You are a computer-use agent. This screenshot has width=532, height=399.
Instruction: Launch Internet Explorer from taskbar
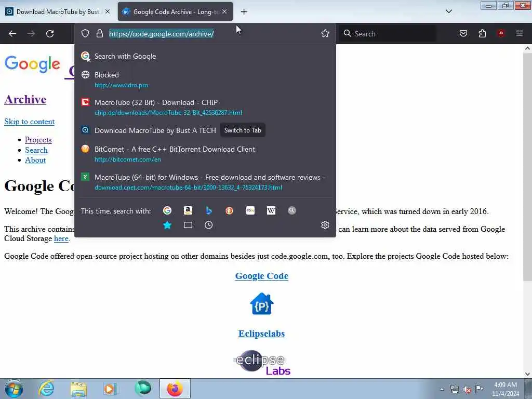(x=46, y=389)
